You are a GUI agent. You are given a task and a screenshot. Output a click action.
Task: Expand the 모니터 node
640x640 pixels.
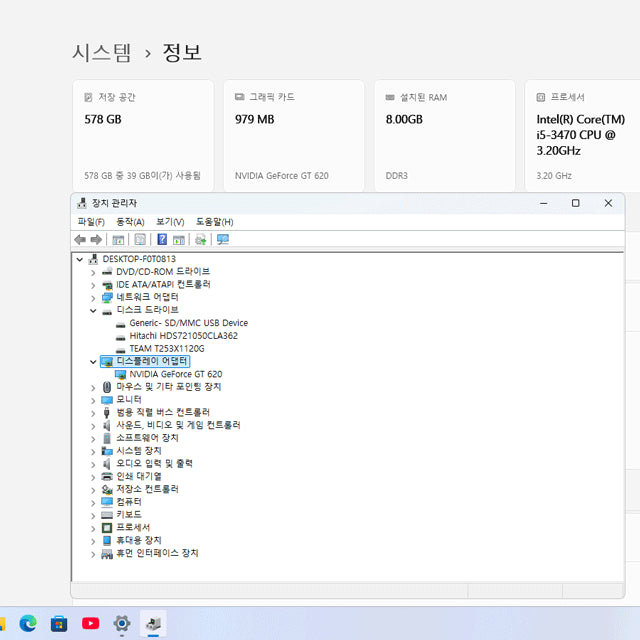click(x=93, y=400)
